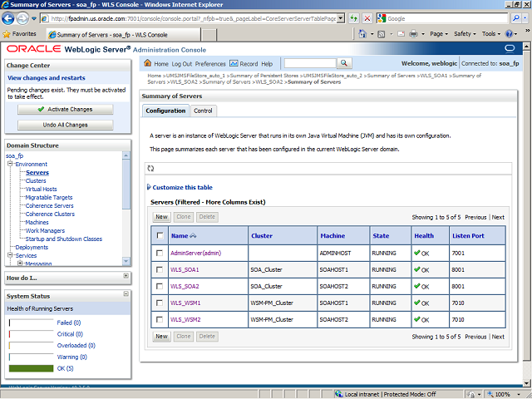Select the WLS_SOA1 row checkbox

[x=160, y=269]
